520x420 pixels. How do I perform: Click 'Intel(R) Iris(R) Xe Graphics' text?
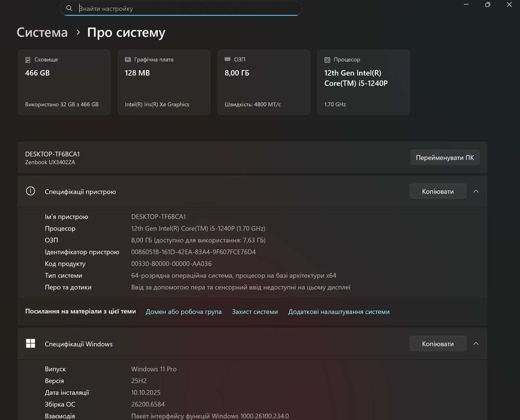[157, 104]
